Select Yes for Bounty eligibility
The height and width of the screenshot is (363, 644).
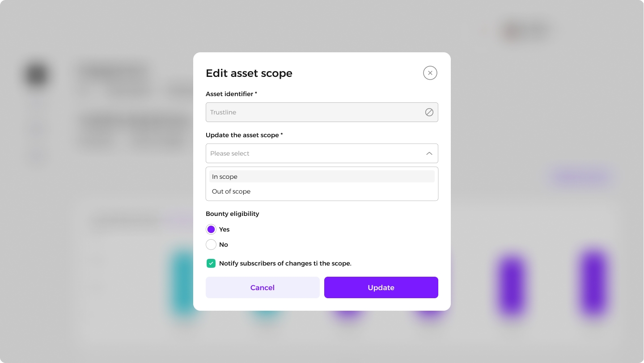[211, 229]
